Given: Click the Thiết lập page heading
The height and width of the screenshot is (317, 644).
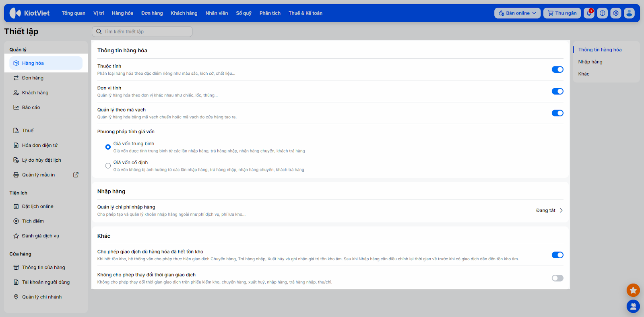Looking at the screenshot, I should click(21, 31).
